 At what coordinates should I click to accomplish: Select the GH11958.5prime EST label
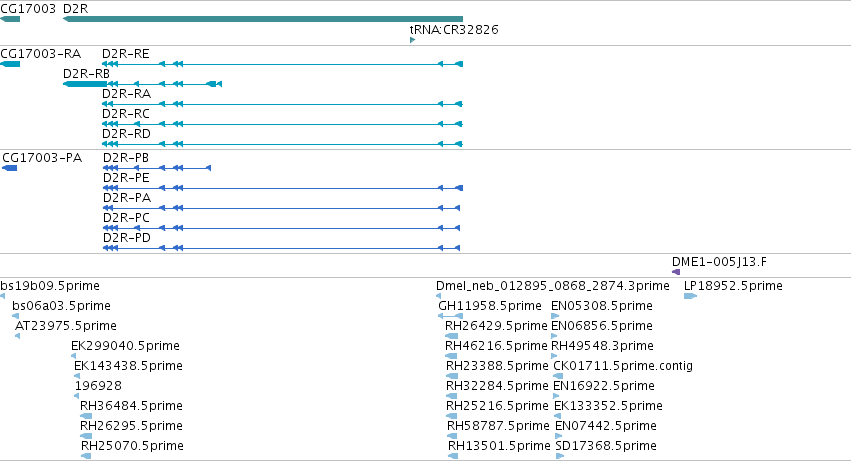(x=490, y=306)
